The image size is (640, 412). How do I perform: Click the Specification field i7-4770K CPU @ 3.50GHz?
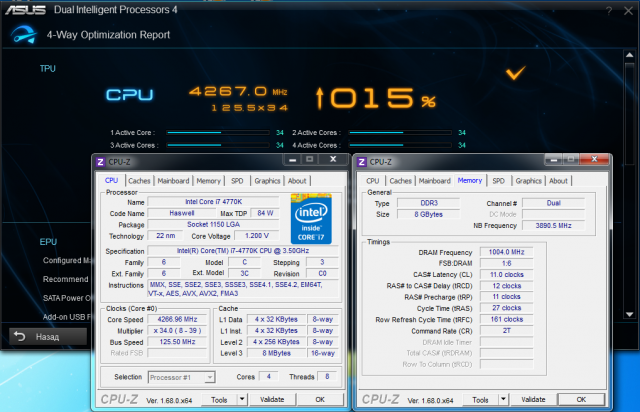tap(243, 251)
